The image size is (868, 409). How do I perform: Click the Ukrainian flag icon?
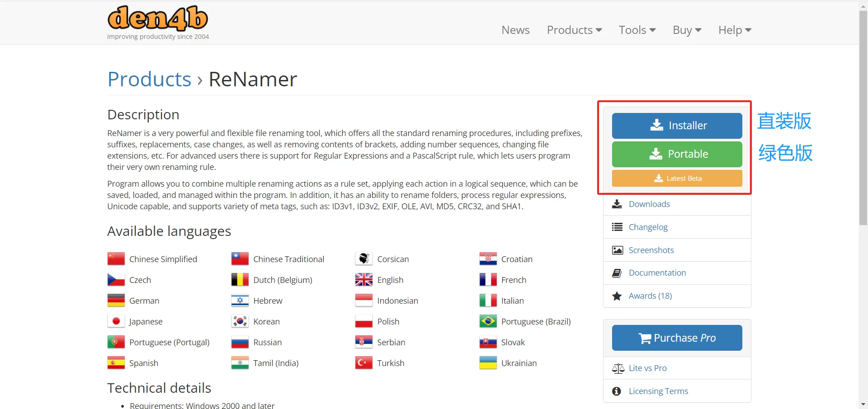pos(488,363)
